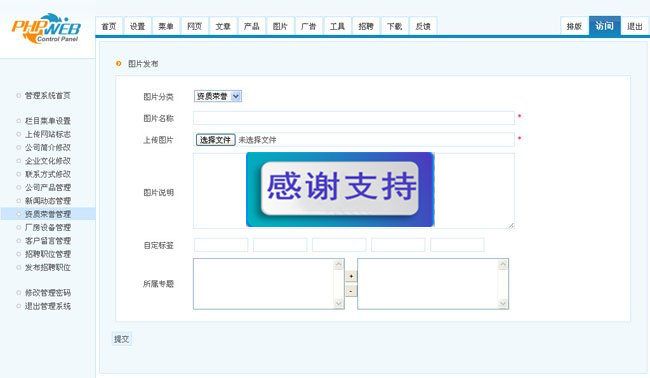This screenshot has height=378, width=650.
Task: Open 招聘职位管理 in the sidebar
Action: pyautogui.click(x=48, y=254)
